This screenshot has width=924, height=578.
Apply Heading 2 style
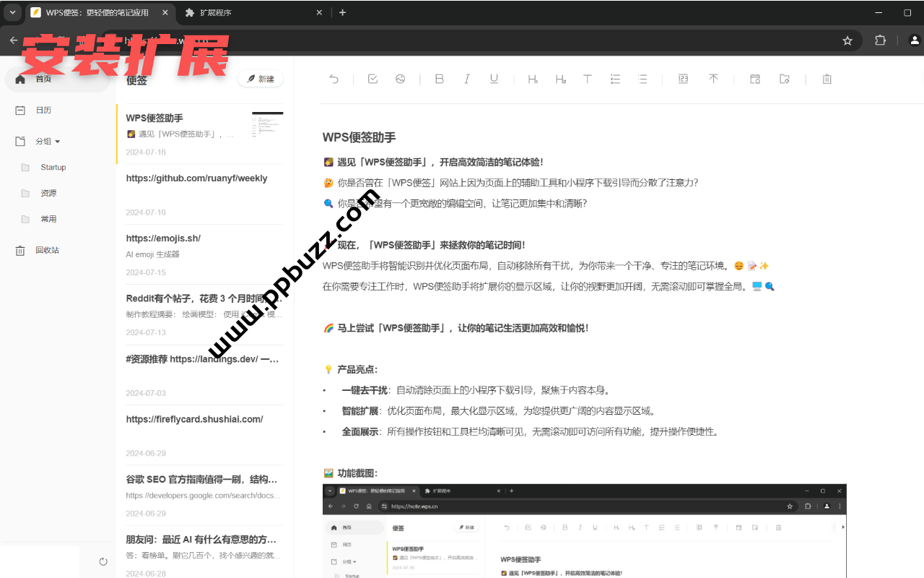[x=560, y=79]
